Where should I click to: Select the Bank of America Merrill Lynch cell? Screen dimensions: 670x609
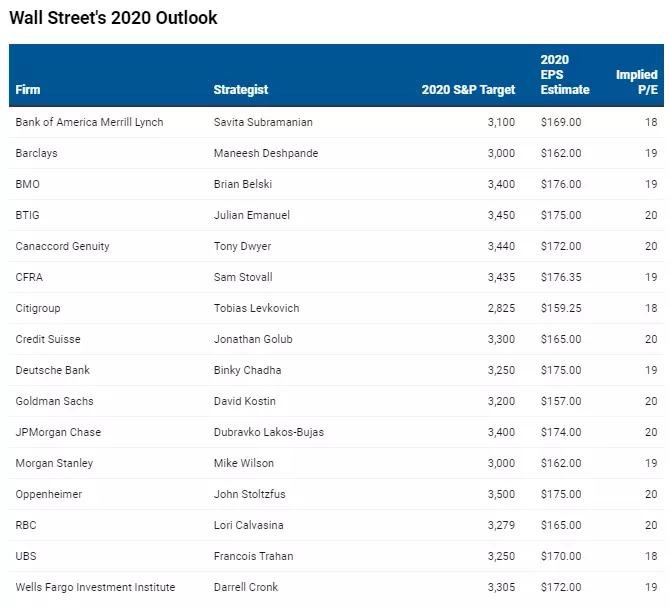coord(89,122)
